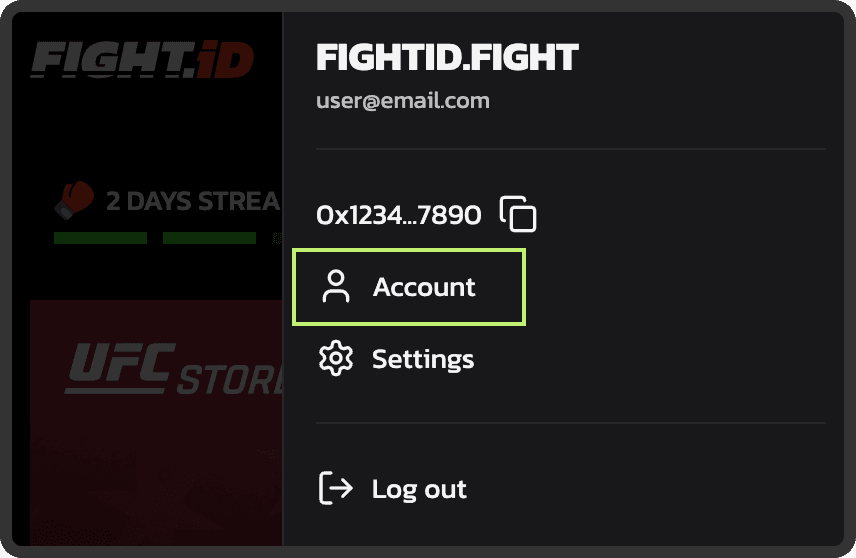The width and height of the screenshot is (856, 558).
Task: Click the UFC logo on the red banner
Action: tap(108, 367)
